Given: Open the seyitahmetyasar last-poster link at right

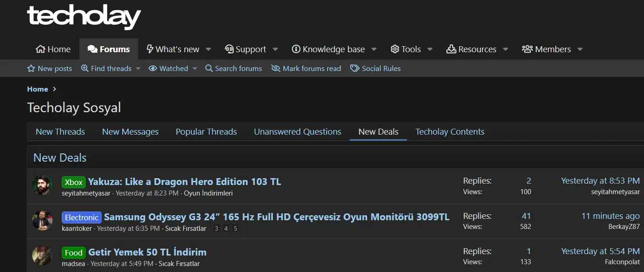Looking at the screenshot, I should pos(616,192).
